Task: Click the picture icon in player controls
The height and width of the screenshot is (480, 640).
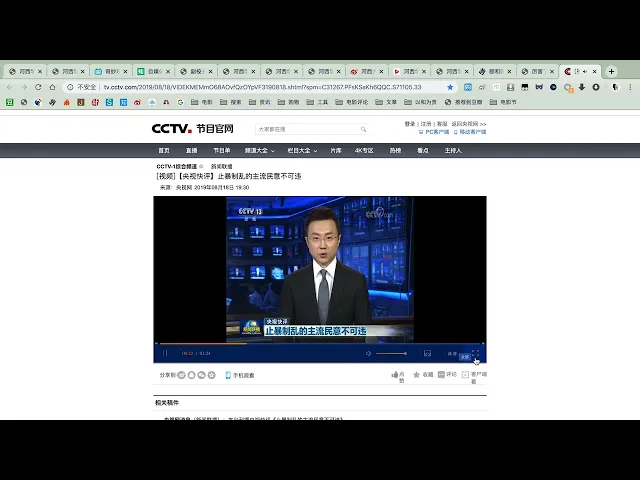Action: (x=427, y=353)
